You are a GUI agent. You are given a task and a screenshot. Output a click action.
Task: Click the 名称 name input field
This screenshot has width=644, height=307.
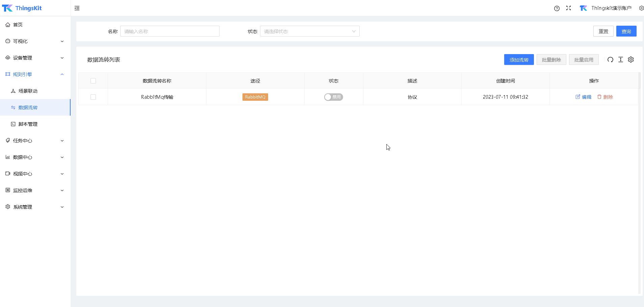pos(170,31)
